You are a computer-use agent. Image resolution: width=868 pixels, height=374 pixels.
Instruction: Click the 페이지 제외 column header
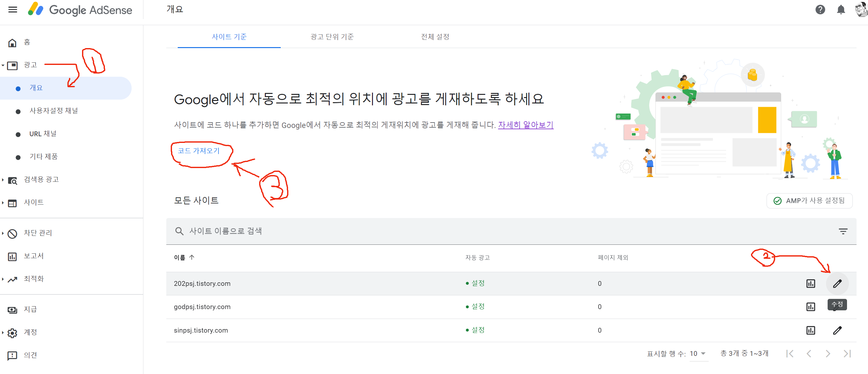click(x=613, y=258)
